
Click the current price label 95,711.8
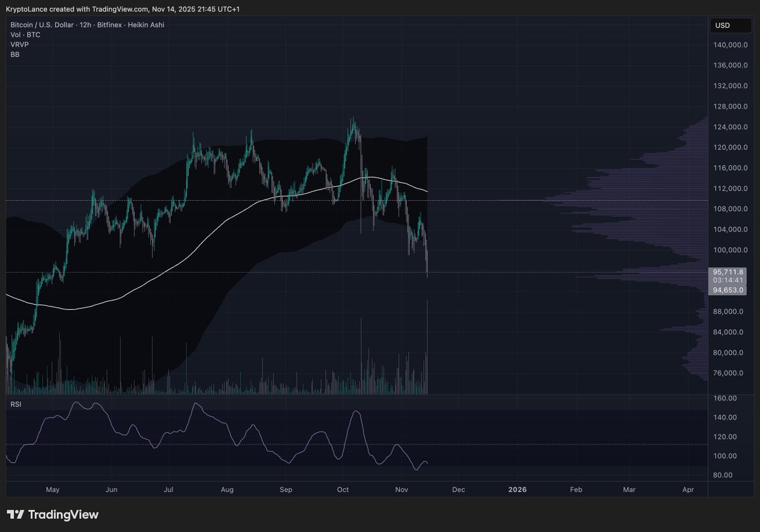click(728, 272)
